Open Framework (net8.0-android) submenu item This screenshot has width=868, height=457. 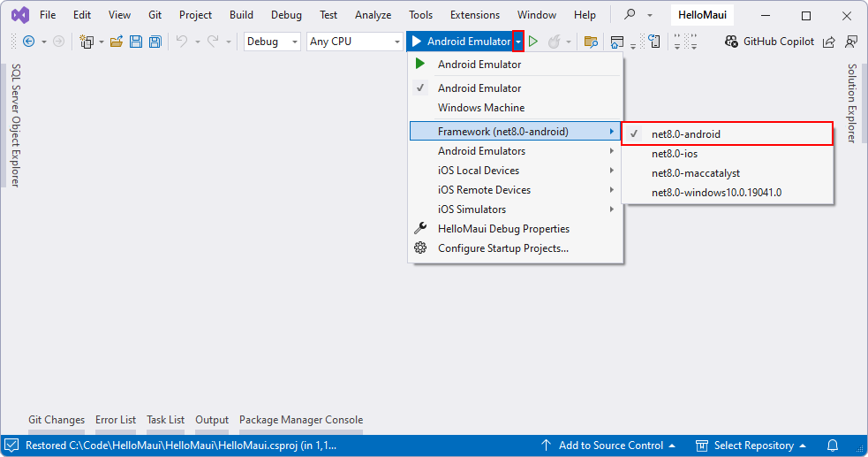click(516, 132)
